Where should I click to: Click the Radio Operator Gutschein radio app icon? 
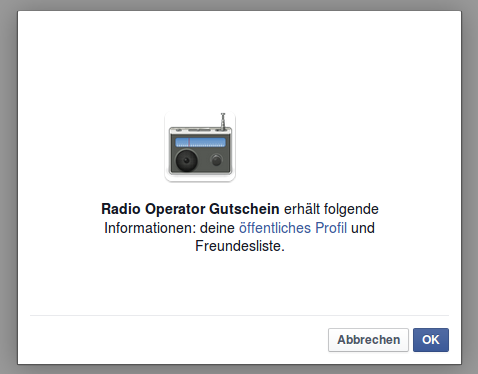point(200,147)
